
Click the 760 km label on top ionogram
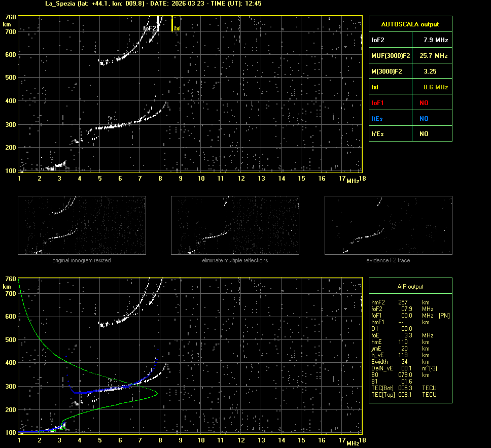[x=10, y=17]
